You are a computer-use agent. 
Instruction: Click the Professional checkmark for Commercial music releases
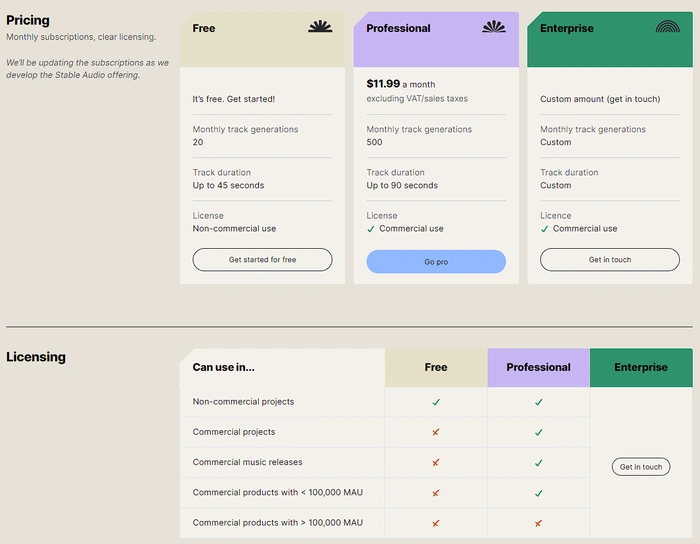click(x=539, y=463)
